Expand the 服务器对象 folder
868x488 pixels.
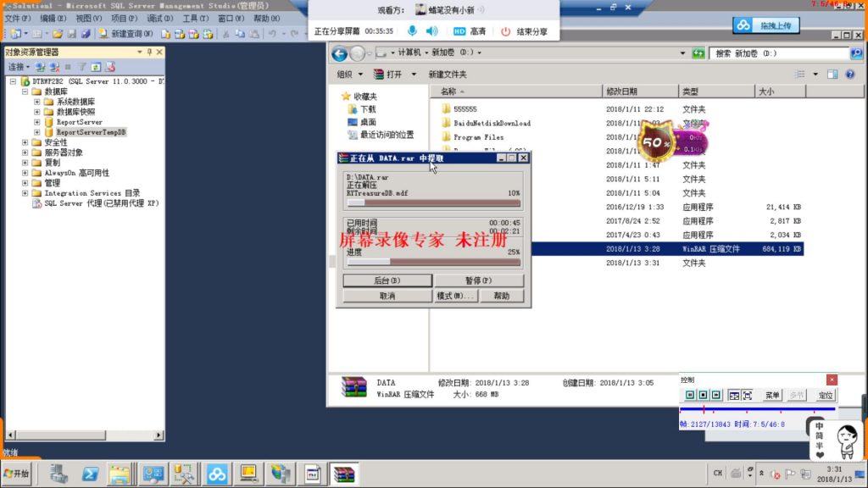coord(25,152)
